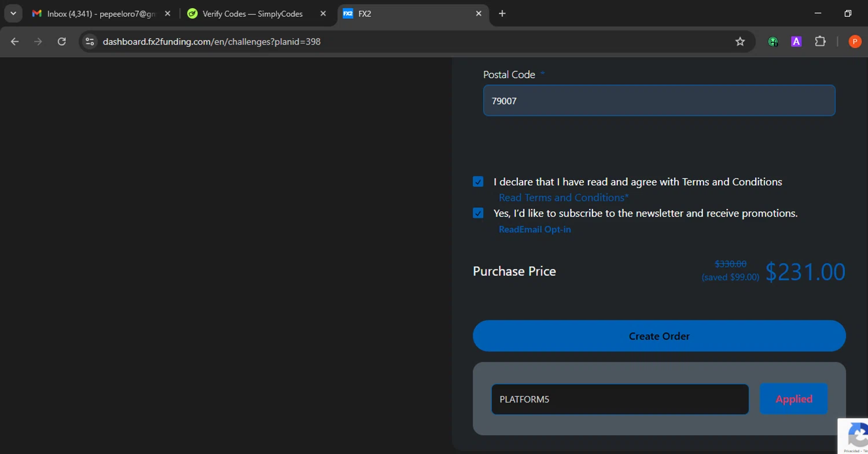
Task: Open the ReadEmail Opt-in link
Action: 535,229
